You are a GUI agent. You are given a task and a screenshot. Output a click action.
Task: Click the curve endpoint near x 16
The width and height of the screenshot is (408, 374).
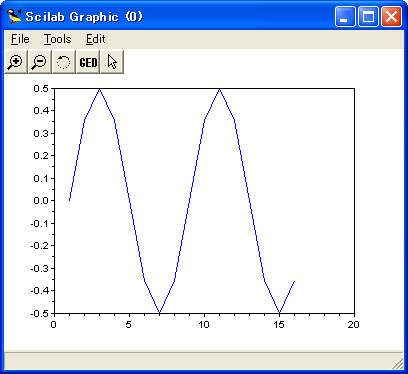point(294,281)
